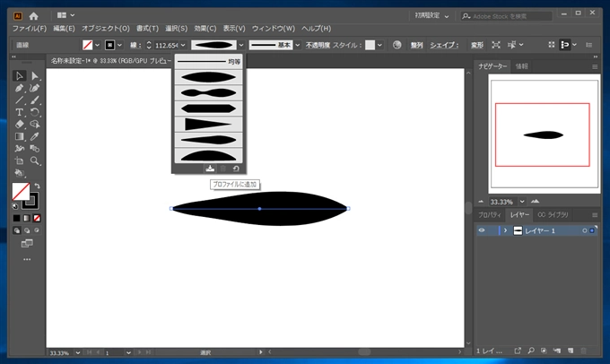Screen dimensions: 610x364
Task: Select the Eraser tool
Action: pos(19,125)
